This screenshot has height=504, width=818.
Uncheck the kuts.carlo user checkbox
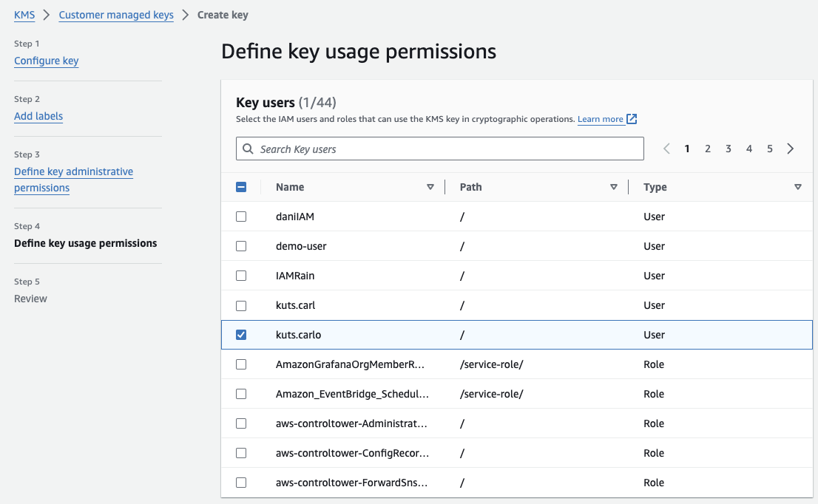[241, 335]
